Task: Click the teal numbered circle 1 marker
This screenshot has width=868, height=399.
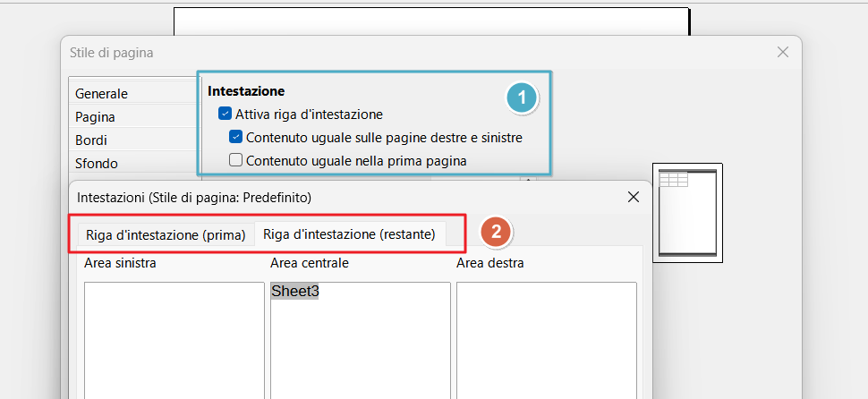Action: point(521,98)
